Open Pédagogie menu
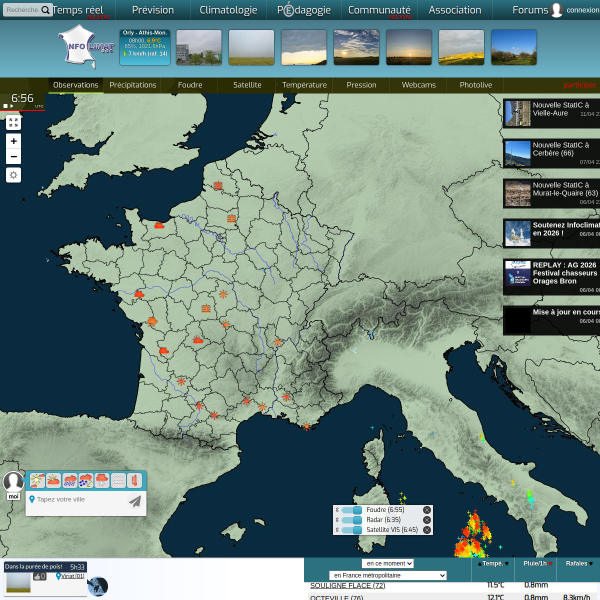Screen dimensions: 600x600 [x=304, y=10]
